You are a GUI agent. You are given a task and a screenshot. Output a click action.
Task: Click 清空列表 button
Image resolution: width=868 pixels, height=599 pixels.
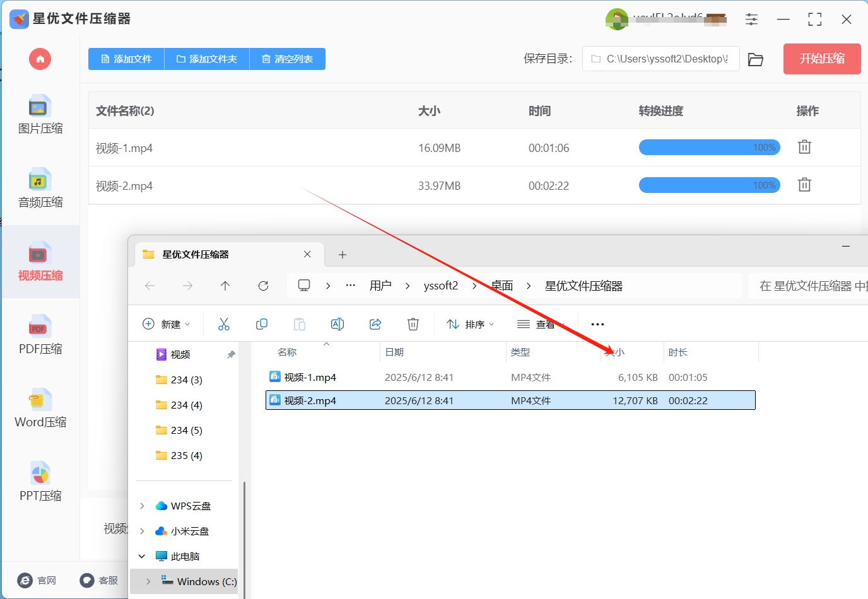pos(288,59)
